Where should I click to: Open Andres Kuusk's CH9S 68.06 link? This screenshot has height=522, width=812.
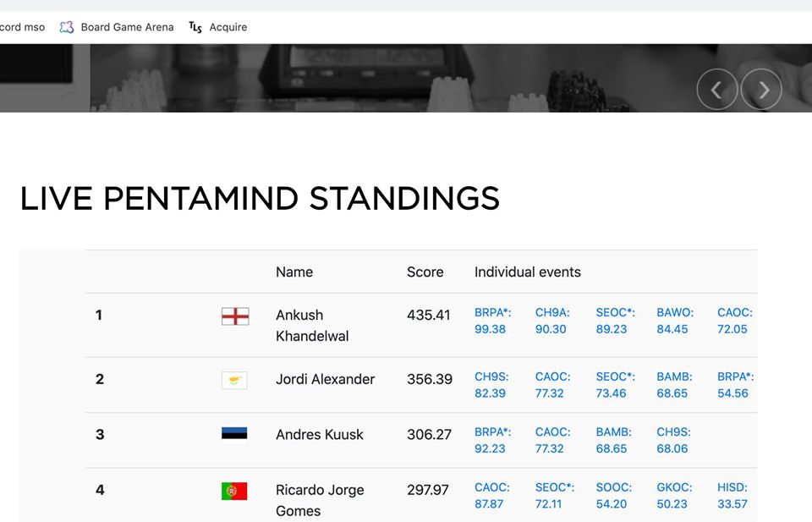pos(673,440)
